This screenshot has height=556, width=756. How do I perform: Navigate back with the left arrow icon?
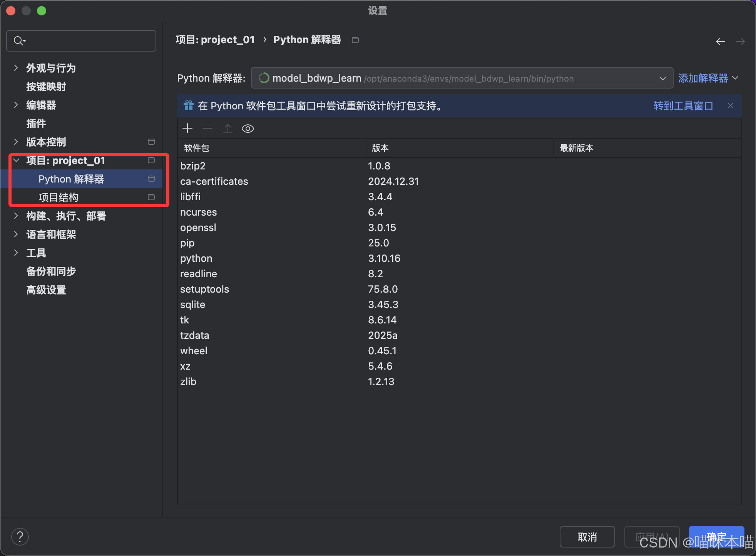[x=721, y=41]
